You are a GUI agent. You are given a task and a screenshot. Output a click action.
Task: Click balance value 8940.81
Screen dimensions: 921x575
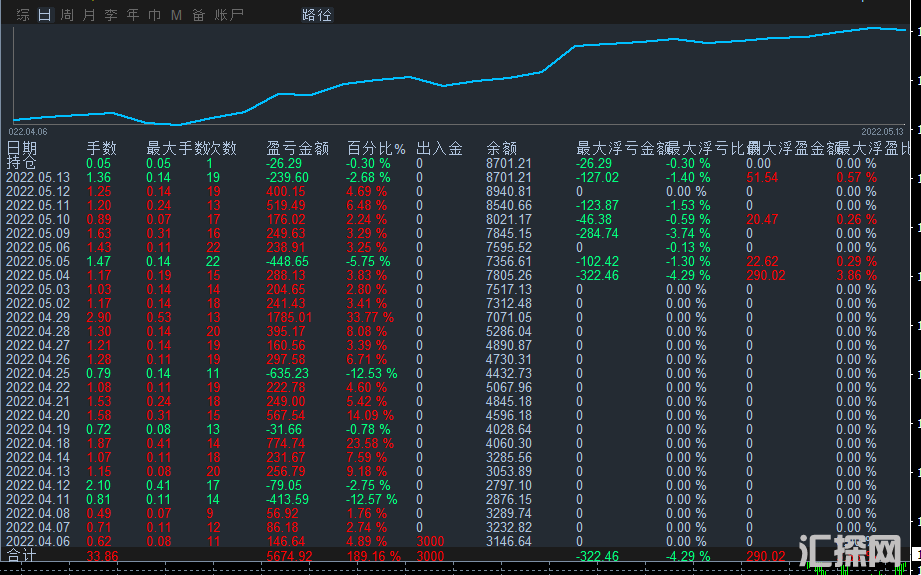[509, 191]
